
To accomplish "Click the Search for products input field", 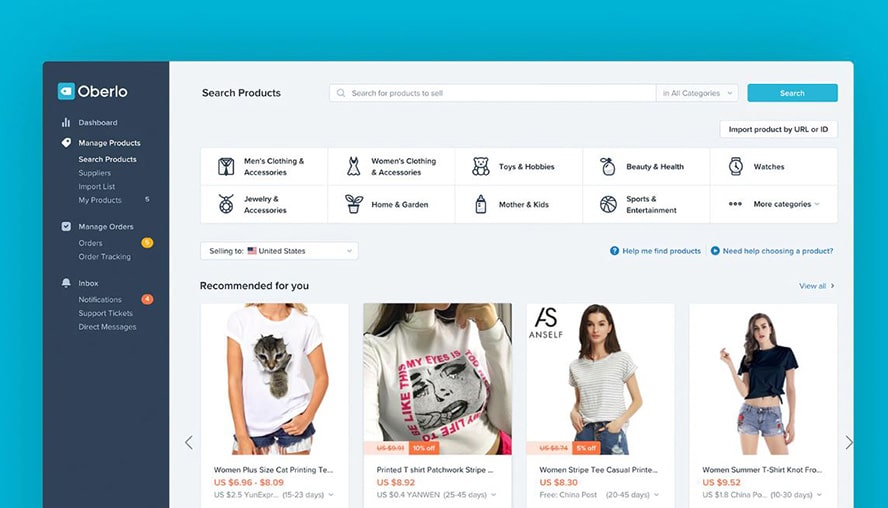I will click(493, 93).
